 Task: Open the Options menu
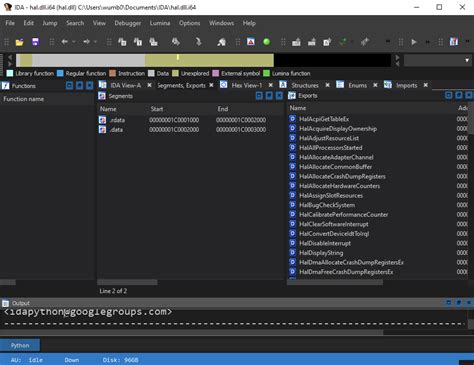click(x=190, y=23)
